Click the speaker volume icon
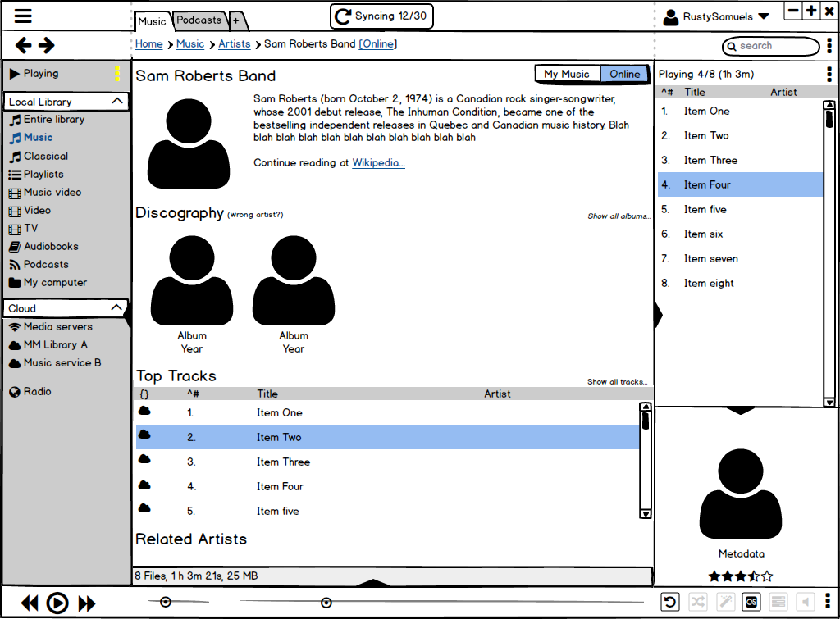The height and width of the screenshot is (619, 840). tap(805, 603)
